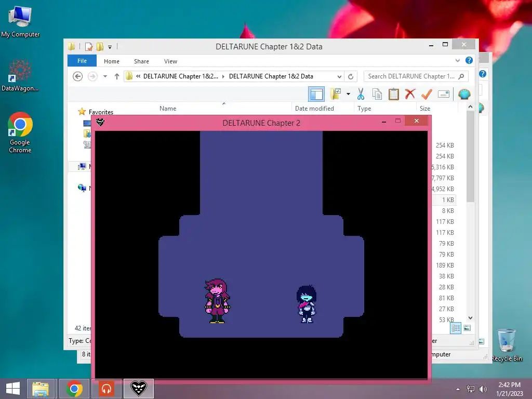Go up one folder level

coord(117,76)
